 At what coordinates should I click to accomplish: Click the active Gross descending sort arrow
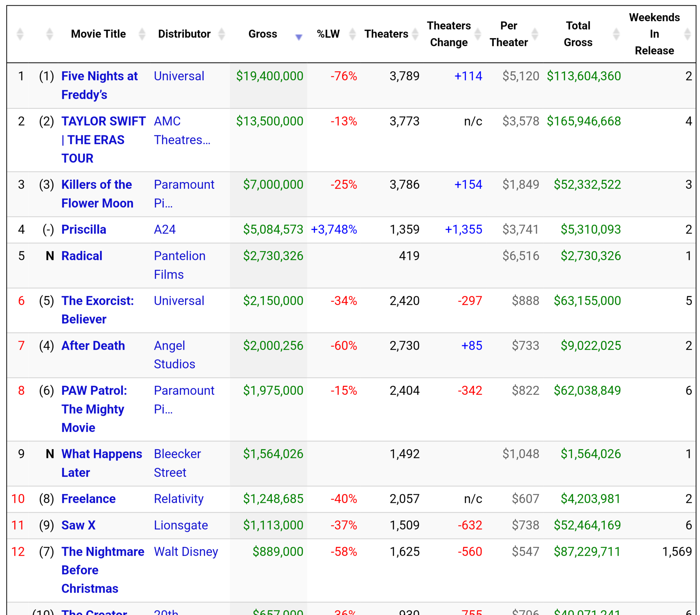pyautogui.click(x=298, y=37)
